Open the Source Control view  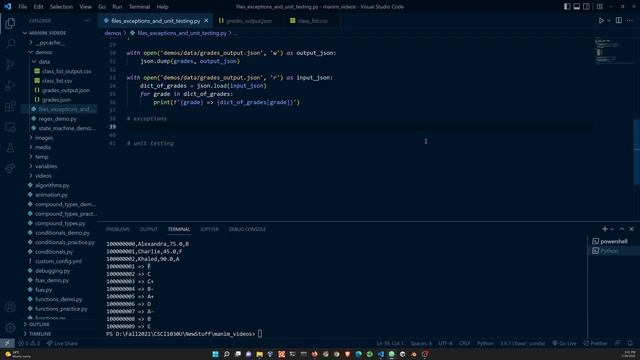click(x=10, y=64)
